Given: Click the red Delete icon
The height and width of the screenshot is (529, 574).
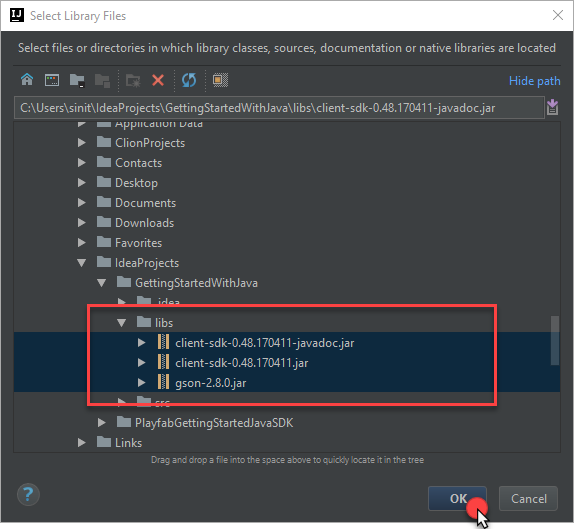Looking at the screenshot, I should 158,80.
